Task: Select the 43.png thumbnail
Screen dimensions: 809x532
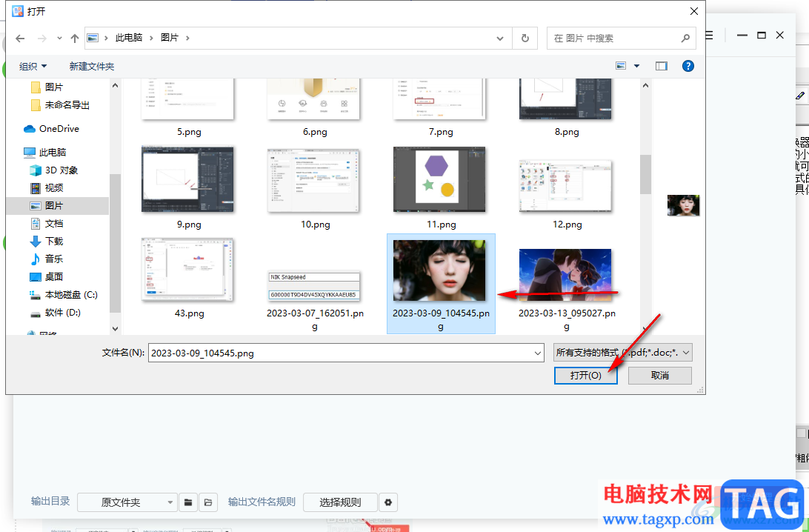Action: pos(187,270)
